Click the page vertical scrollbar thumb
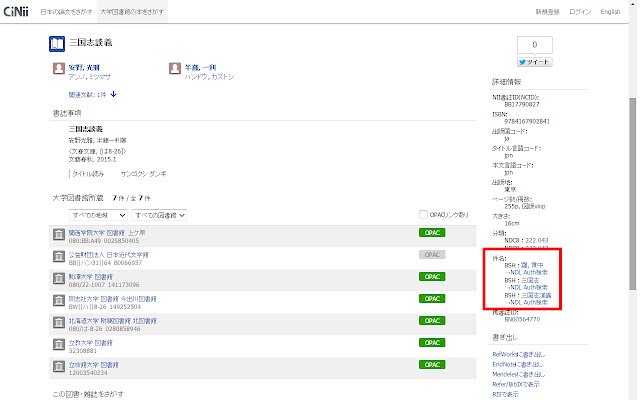The image size is (640, 400). (x=632, y=194)
